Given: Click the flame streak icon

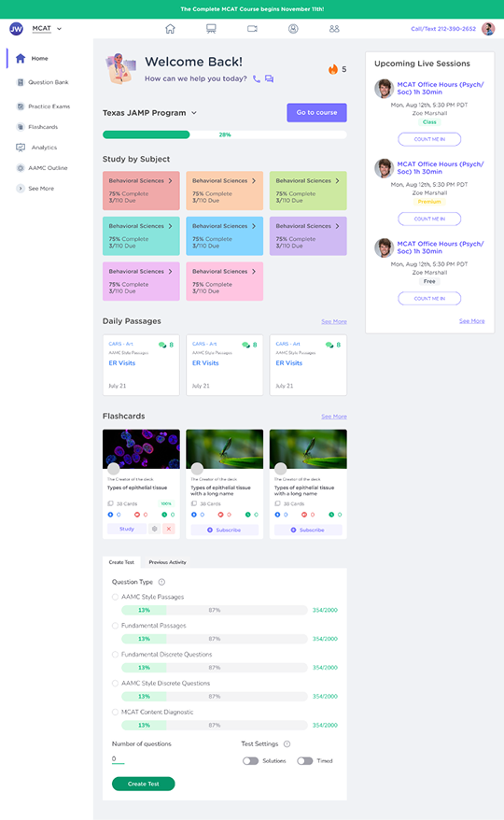Looking at the screenshot, I should pyautogui.click(x=333, y=69).
